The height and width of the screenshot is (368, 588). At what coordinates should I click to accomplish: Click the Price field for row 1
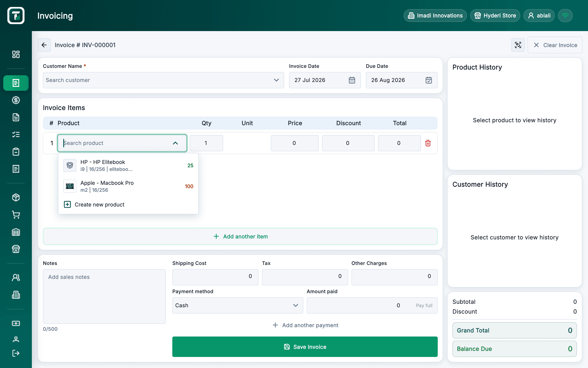pyautogui.click(x=294, y=143)
